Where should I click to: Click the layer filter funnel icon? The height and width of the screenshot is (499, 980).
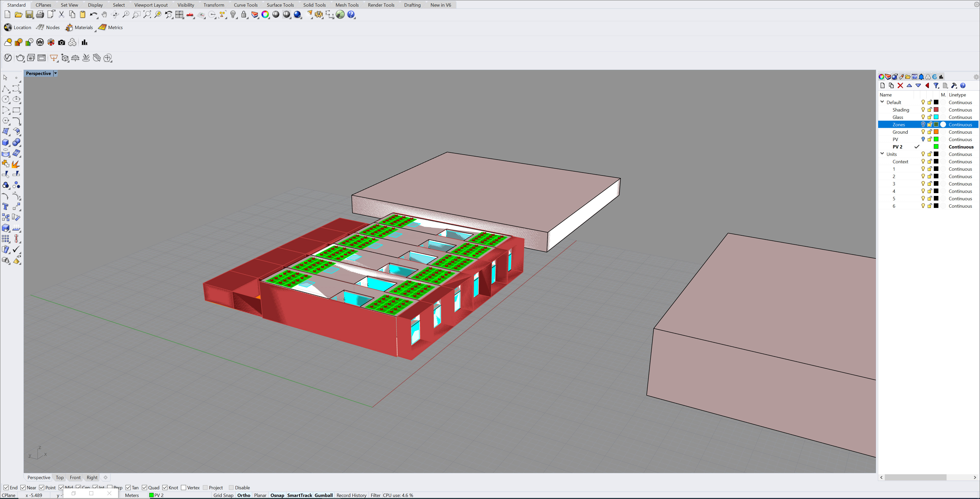tap(936, 85)
